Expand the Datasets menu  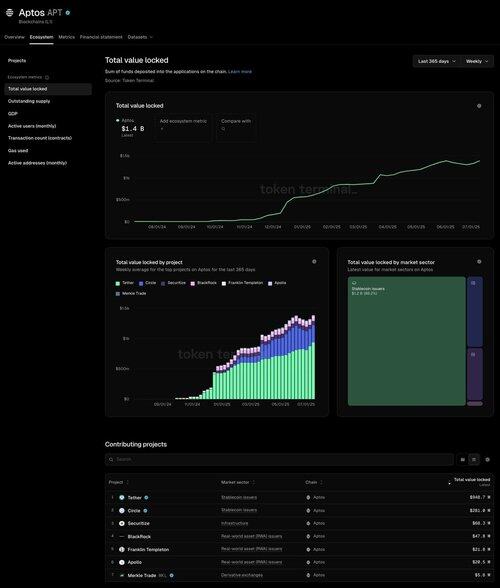[x=140, y=37]
